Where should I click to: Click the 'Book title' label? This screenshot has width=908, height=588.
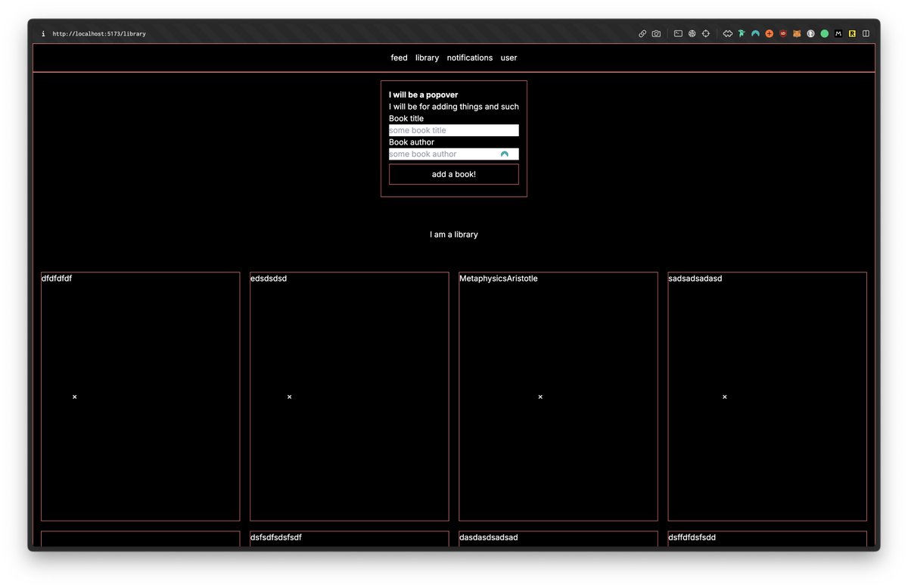click(x=406, y=118)
